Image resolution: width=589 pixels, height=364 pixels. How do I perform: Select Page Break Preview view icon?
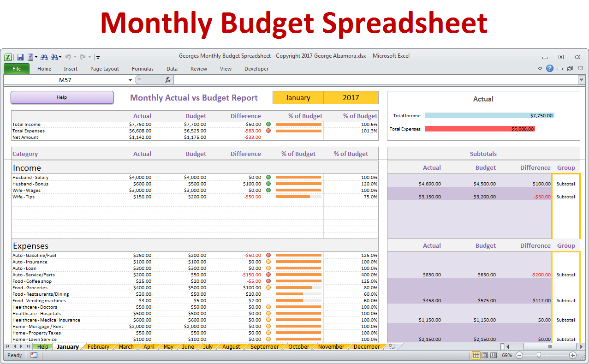point(493,355)
